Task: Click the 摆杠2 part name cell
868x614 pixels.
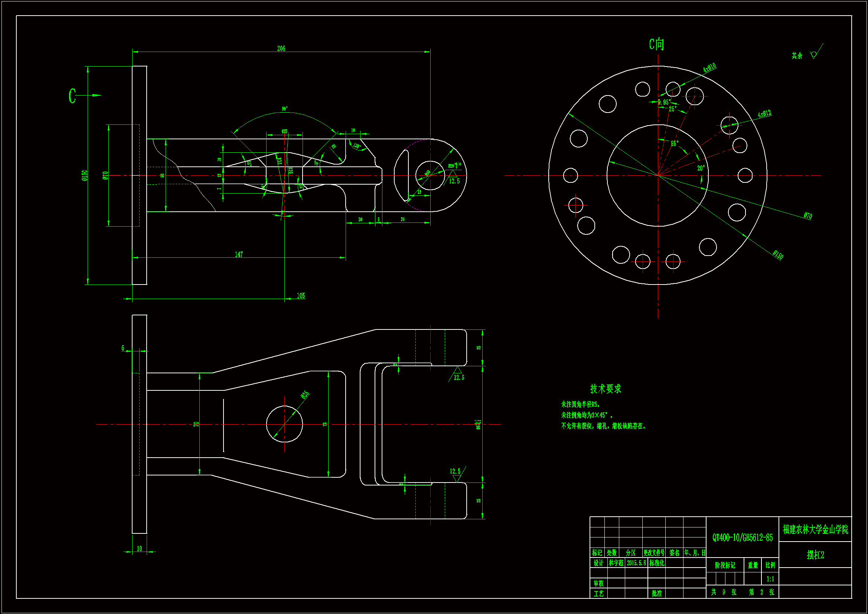Action: coord(815,555)
